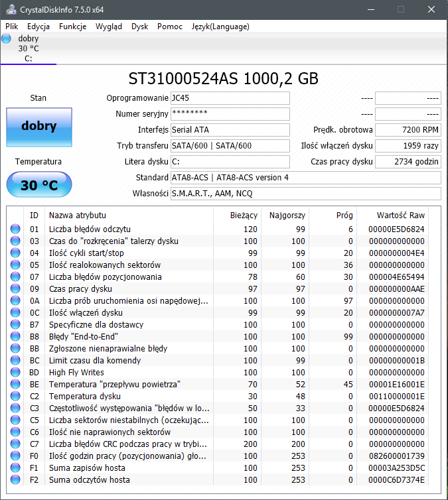This screenshot has width=448, height=500.
Task: Click status orb of attribute 0A row
Action: pyautogui.click(x=15, y=300)
